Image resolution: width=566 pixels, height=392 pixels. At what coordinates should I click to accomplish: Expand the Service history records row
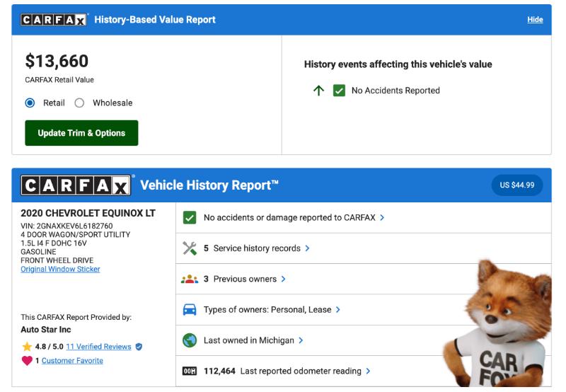coord(307,248)
